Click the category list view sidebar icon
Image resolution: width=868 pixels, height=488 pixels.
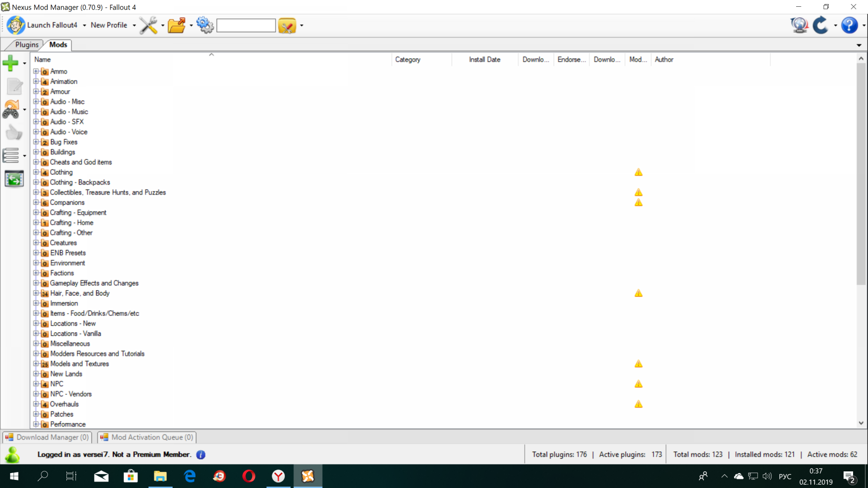click(11, 155)
